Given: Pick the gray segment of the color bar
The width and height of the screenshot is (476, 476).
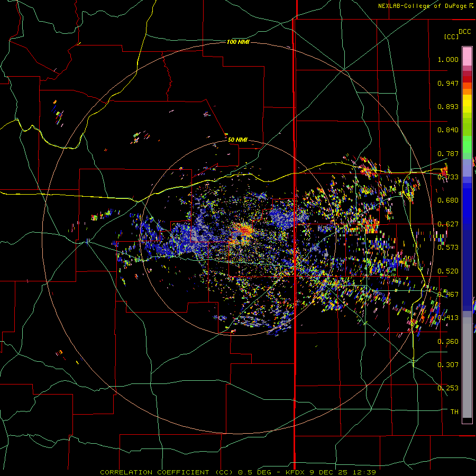Looking at the screenshot, I should (x=467, y=368).
